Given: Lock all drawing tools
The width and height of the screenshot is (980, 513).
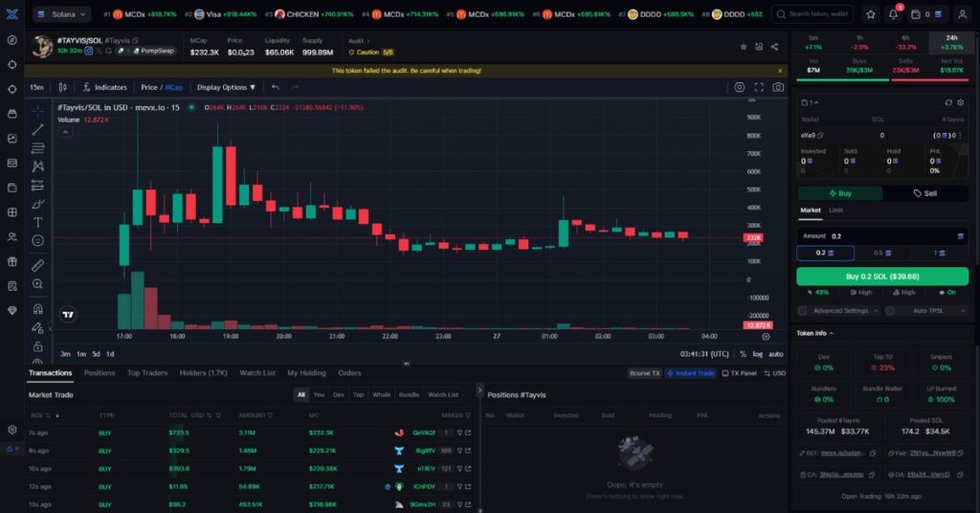Looking at the screenshot, I should (x=37, y=346).
